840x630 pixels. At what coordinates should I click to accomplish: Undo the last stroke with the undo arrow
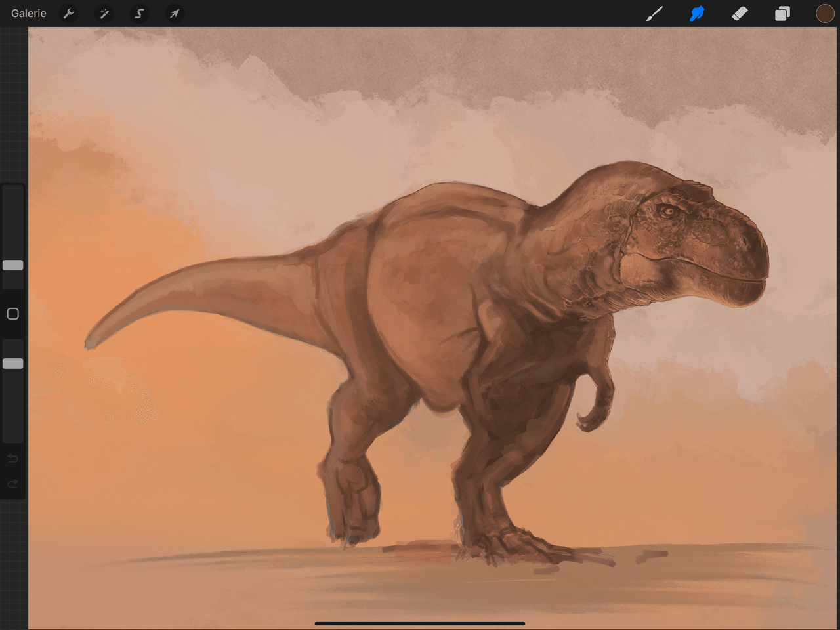(x=13, y=458)
